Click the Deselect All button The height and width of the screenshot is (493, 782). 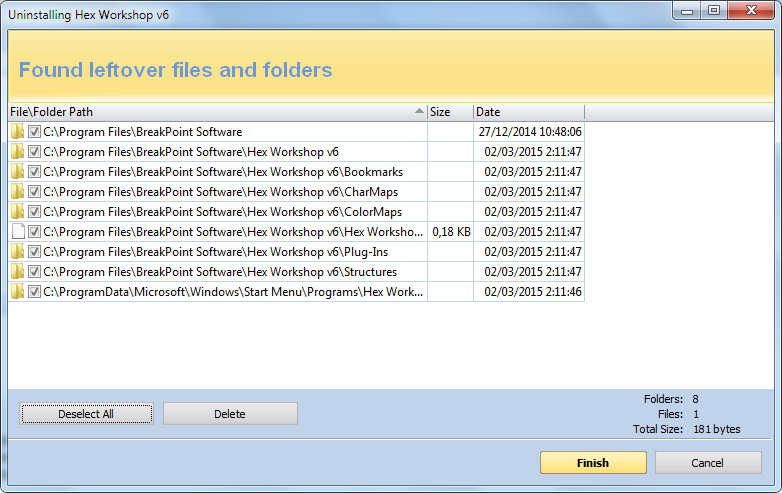coord(86,414)
